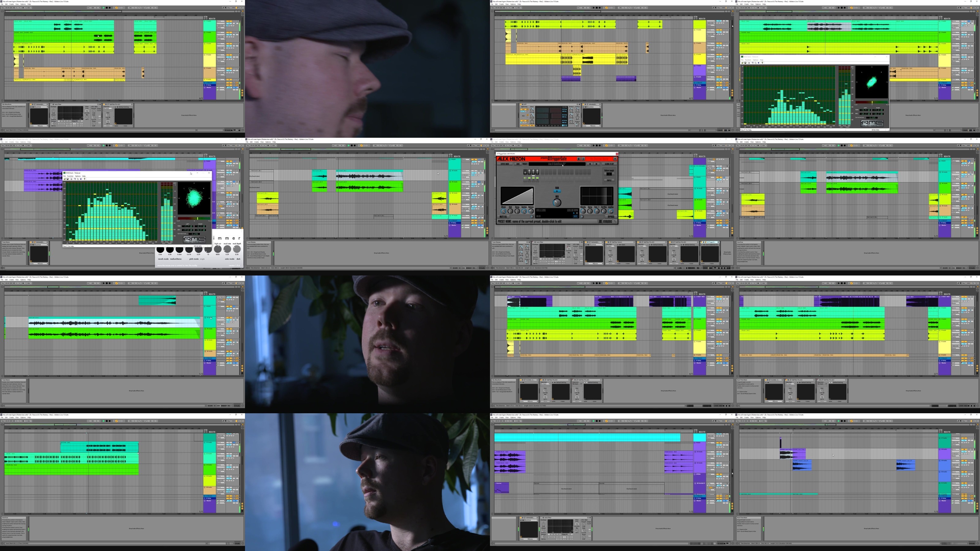Go to next preset in A1TriggerGate
Viewport: 980px width, 551px height.
pyautogui.click(x=596, y=164)
